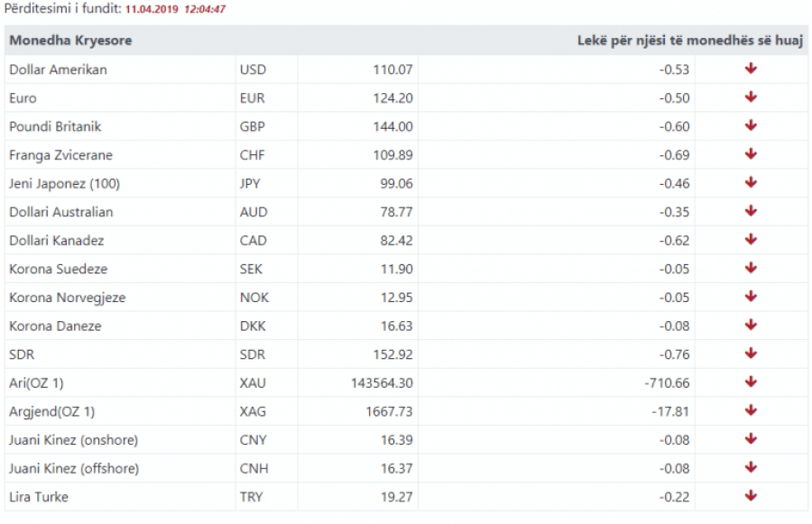Click the Euro rate value 124.20
812x524 pixels.
click(x=392, y=97)
